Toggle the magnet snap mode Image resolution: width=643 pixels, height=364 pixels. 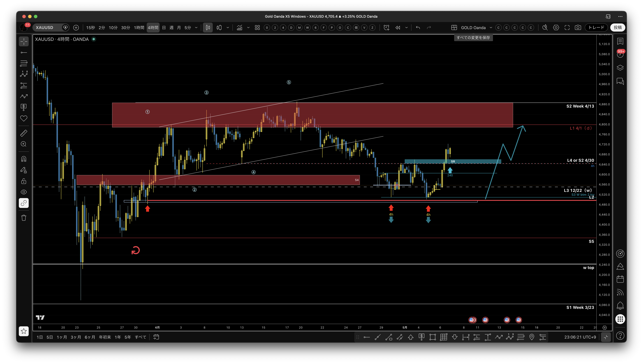[24, 159]
